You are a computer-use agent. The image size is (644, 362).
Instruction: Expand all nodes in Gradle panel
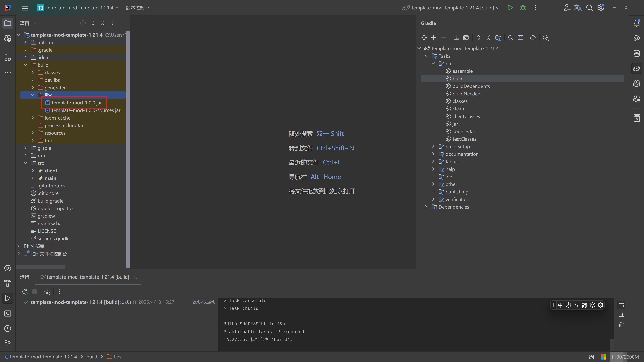pos(478,38)
